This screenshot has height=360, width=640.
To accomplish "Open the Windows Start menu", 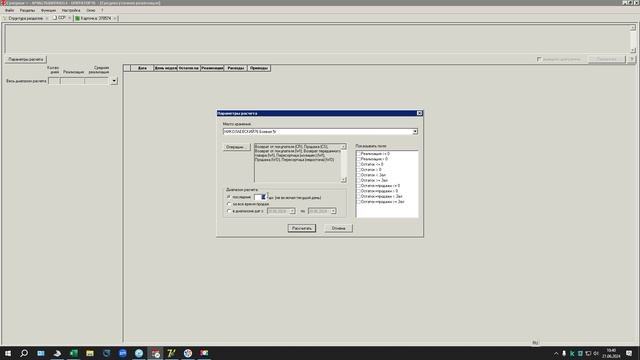I will coord(8,353).
